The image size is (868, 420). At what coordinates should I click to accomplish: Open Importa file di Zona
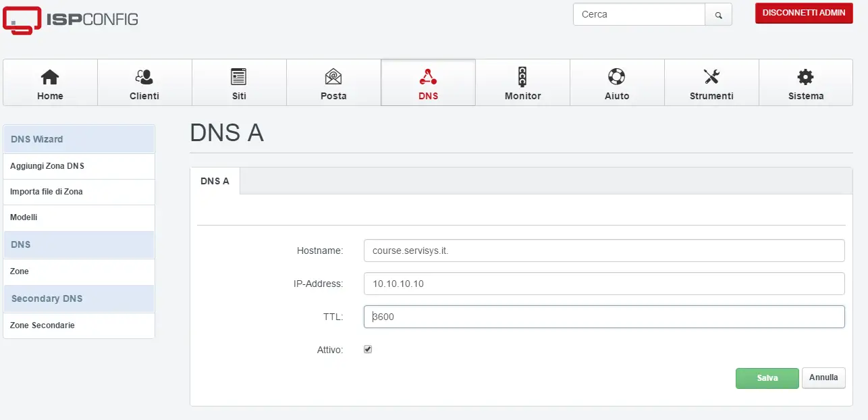point(79,192)
